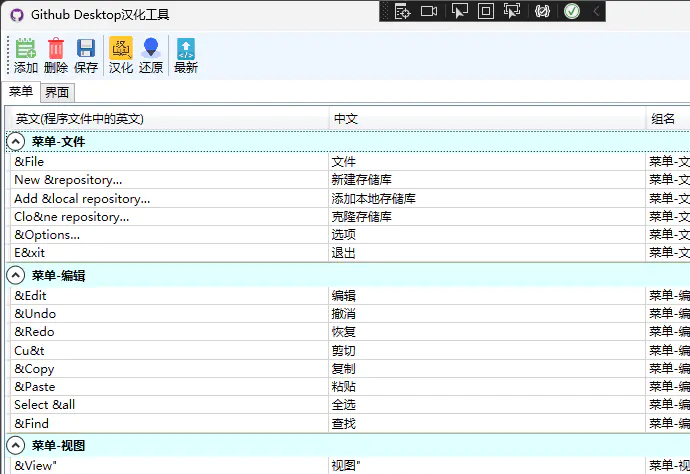The width and height of the screenshot is (690, 474).
Task: Click the 文件 translation cell
Action: pyautogui.click(x=487, y=162)
